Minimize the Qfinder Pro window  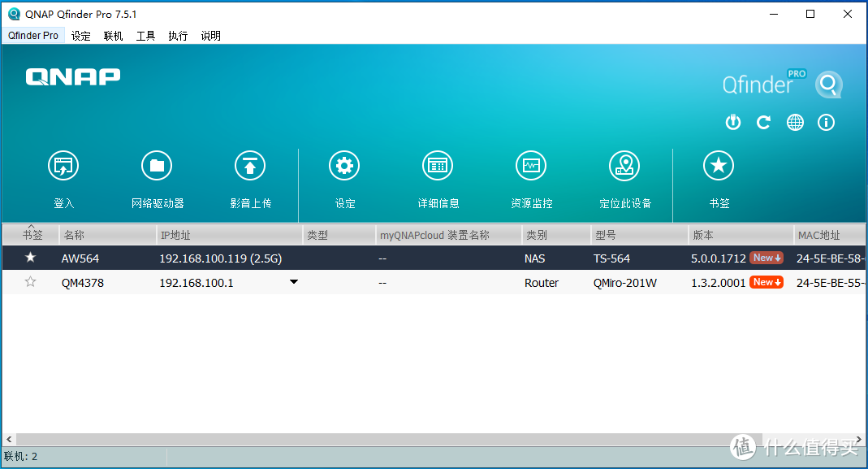(x=774, y=14)
